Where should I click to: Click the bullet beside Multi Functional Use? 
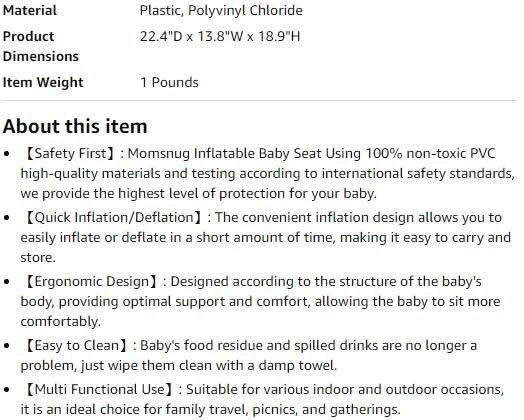(7, 390)
